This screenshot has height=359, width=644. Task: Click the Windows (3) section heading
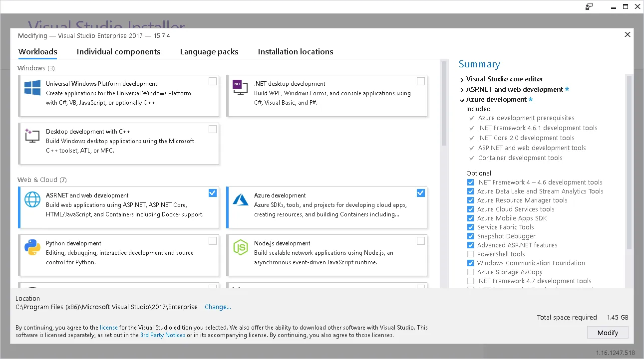point(36,68)
